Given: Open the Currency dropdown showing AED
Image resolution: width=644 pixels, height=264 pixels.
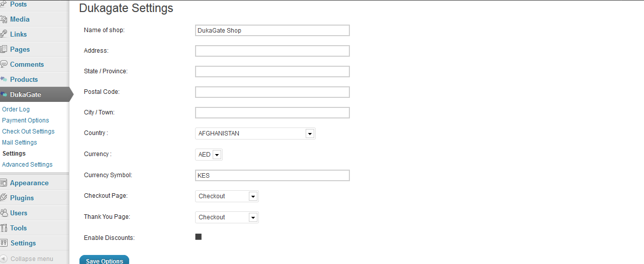Looking at the screenshot, I should 209,155.
